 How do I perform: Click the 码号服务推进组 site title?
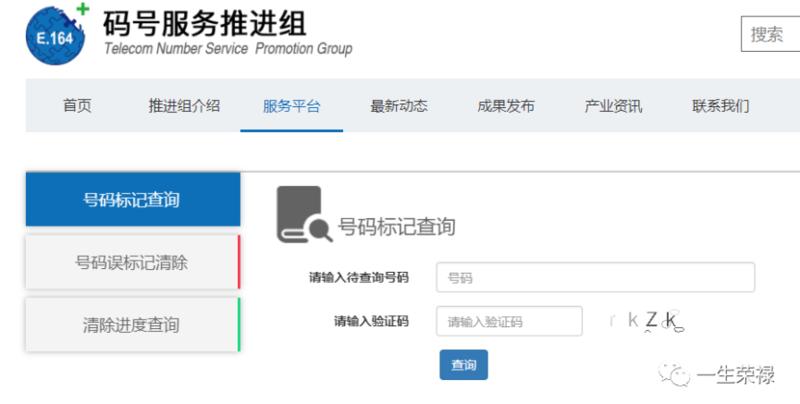205,23
